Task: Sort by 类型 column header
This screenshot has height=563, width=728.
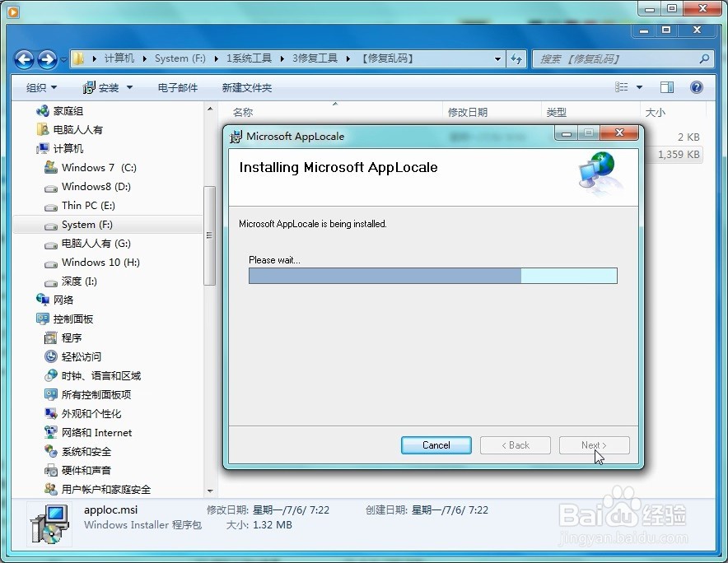Action: 590,112
